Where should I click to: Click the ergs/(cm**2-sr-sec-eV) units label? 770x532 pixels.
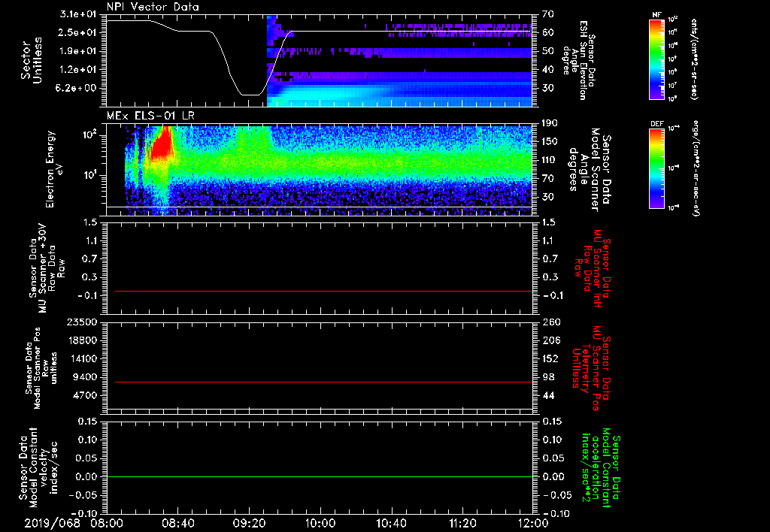click(x=696, y=168)
